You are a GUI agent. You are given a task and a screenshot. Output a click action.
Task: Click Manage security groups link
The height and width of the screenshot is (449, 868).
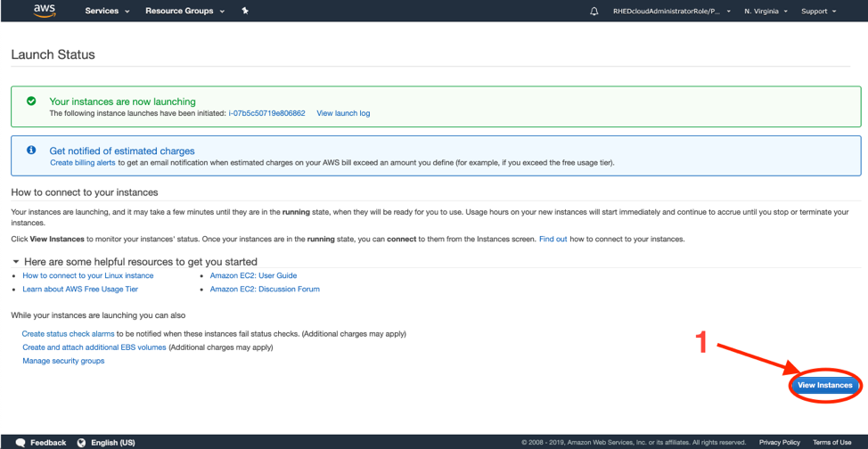63,361
